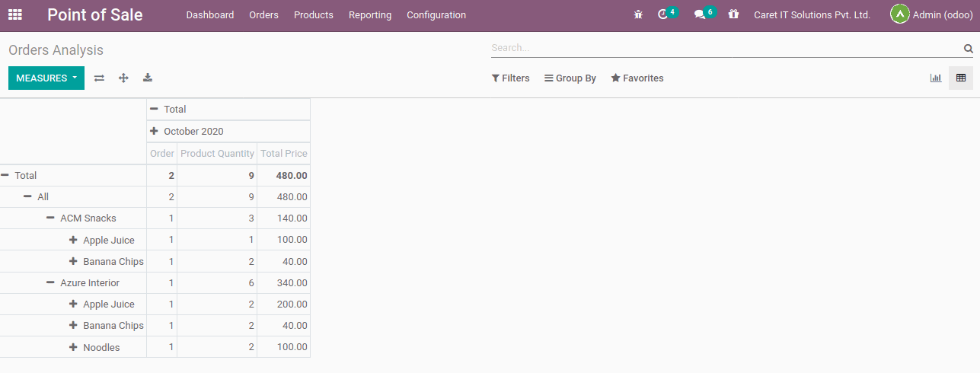
Task: Click quantity 6 in Azure Interior row
Action: pos(217,282)
